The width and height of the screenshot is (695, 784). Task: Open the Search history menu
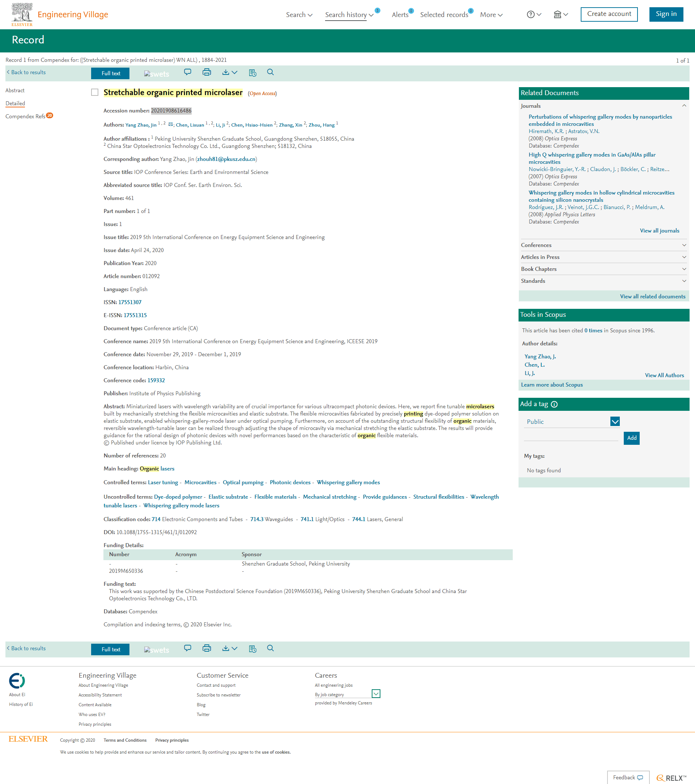[x=349, y=14]
